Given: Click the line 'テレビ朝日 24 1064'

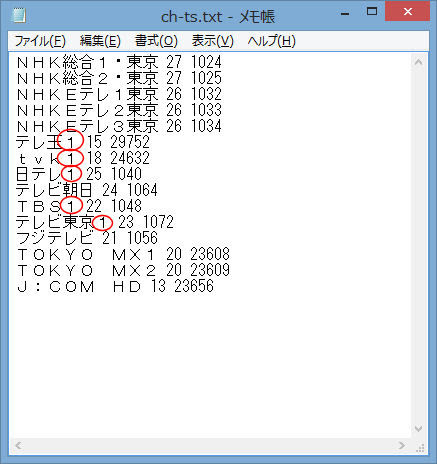Looking at the screenshot, I should point(87,190).
